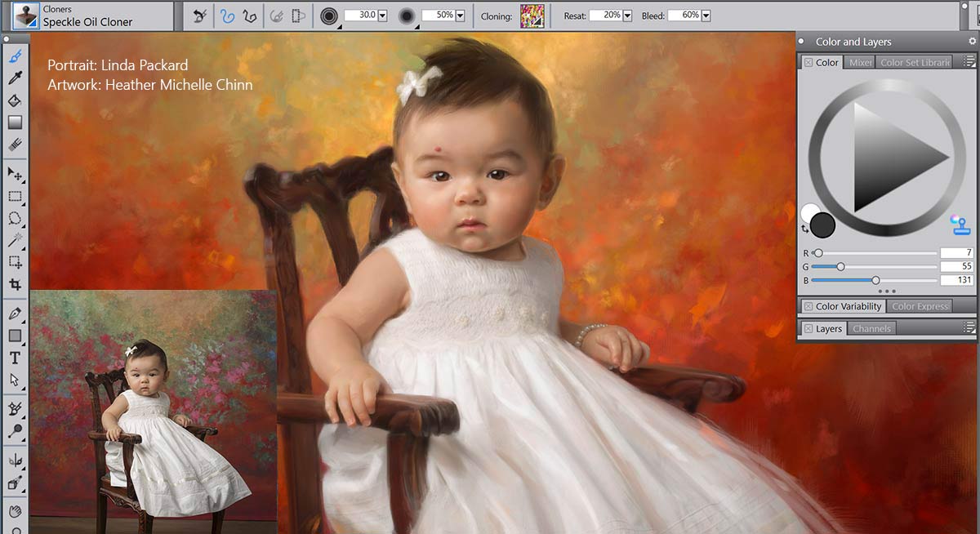Toggle the Perspective Guides stroke option
980x534 pixels.
point(298,15)
